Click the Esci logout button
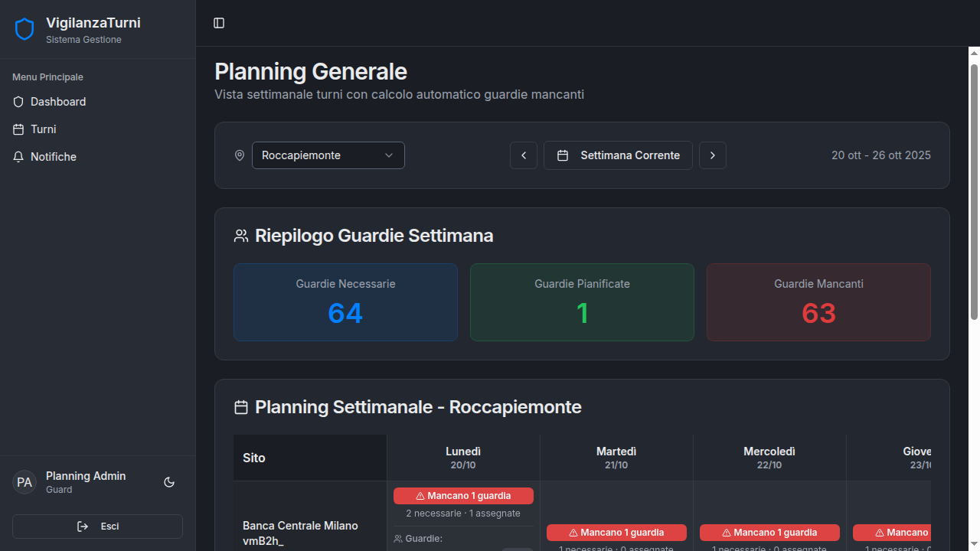Screen dimensions: 980x551 tap(98, 527)
